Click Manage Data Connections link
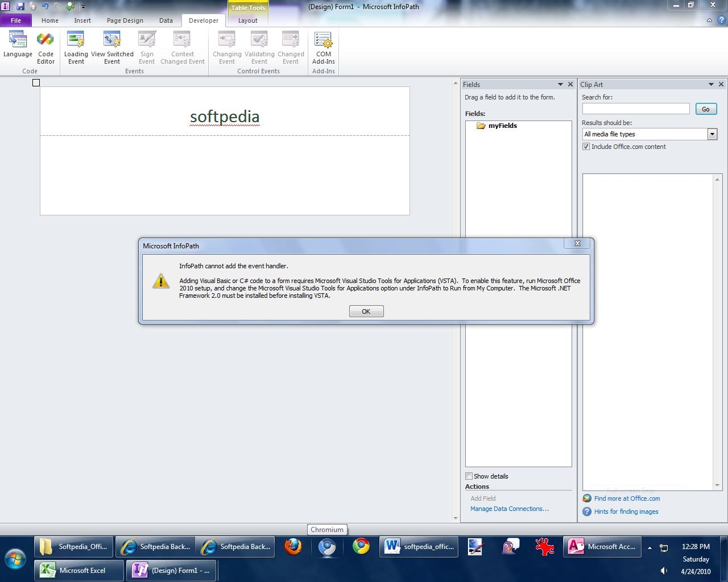 [509, 509]
